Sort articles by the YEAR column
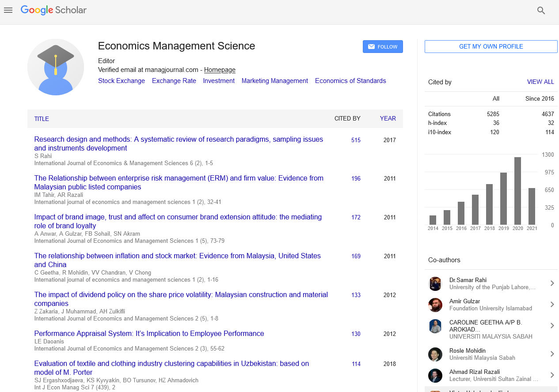The height and width of the screenshot is (392, 559). tap(388, 118)
